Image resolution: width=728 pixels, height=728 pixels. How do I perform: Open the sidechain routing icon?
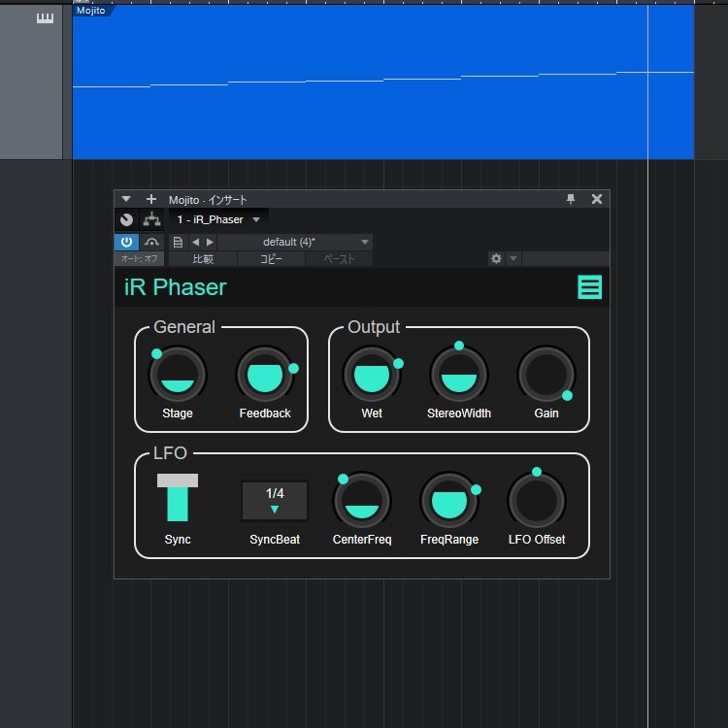coord(151,219)
